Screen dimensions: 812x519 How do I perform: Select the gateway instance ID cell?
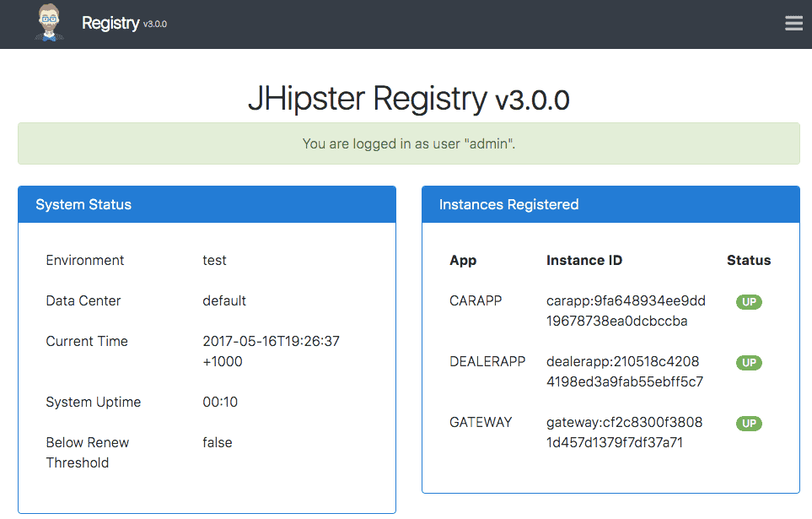(x=624, y=432)
